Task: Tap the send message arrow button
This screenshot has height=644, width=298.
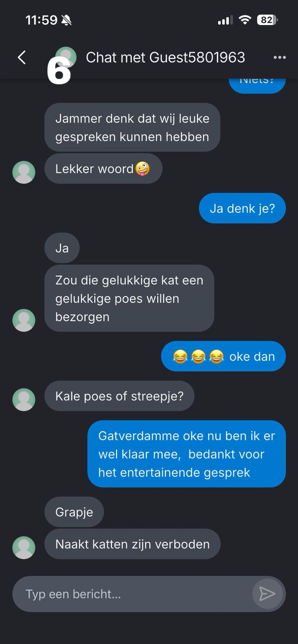Action: point(267,594)
